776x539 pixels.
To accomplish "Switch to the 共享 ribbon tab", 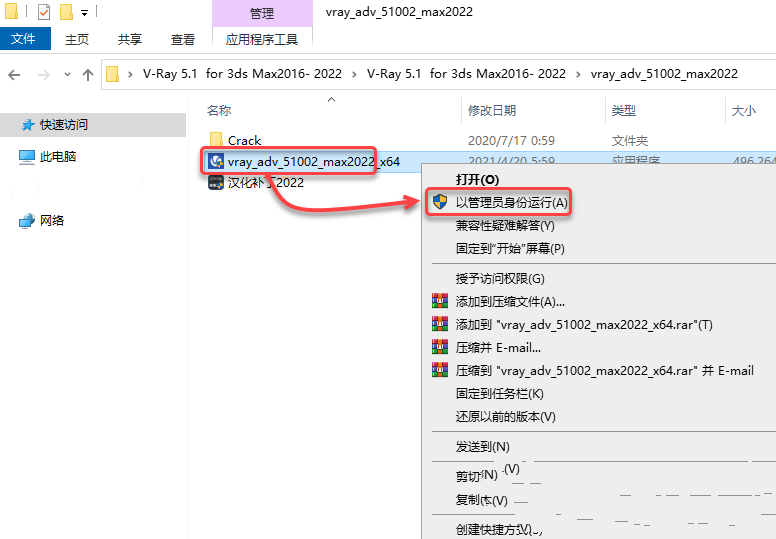I will [130, 40].
